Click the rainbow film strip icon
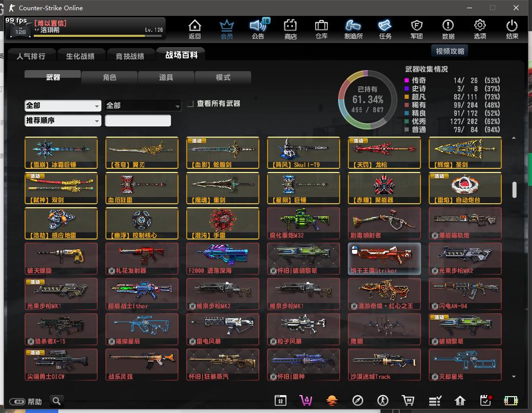The height and width of the screenshot is (413, 532). [x=511, y=400]
